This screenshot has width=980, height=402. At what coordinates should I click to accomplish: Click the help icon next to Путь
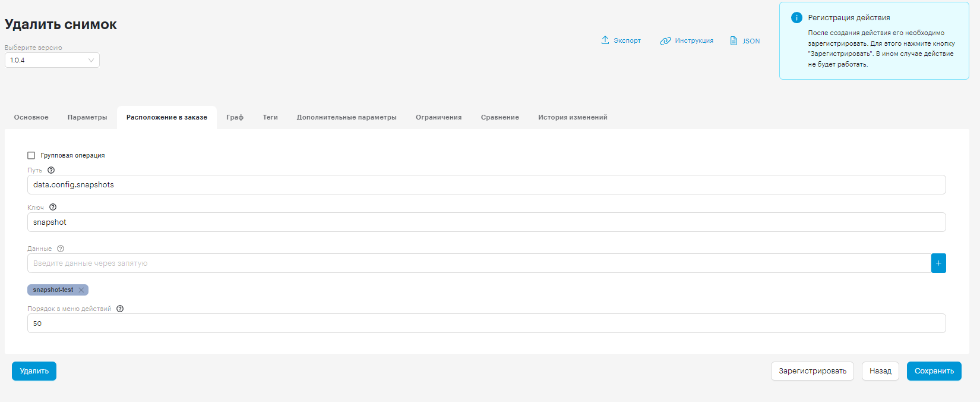click(51, 170)
